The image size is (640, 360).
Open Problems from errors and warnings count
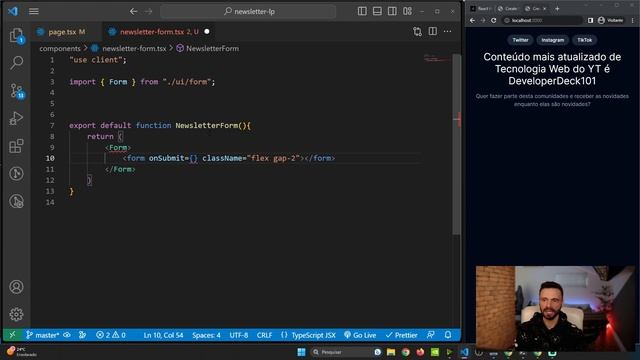pos(111,335)
